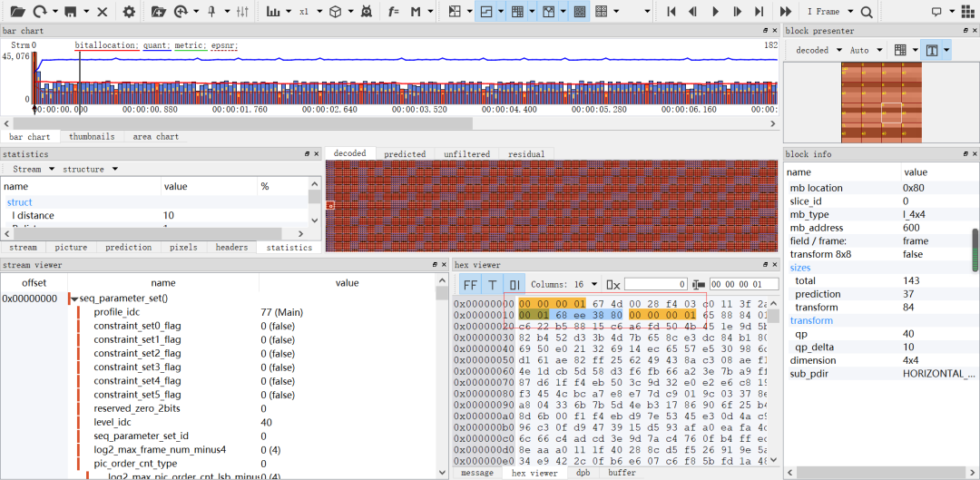Jump to the first frame

click(671, 12)
